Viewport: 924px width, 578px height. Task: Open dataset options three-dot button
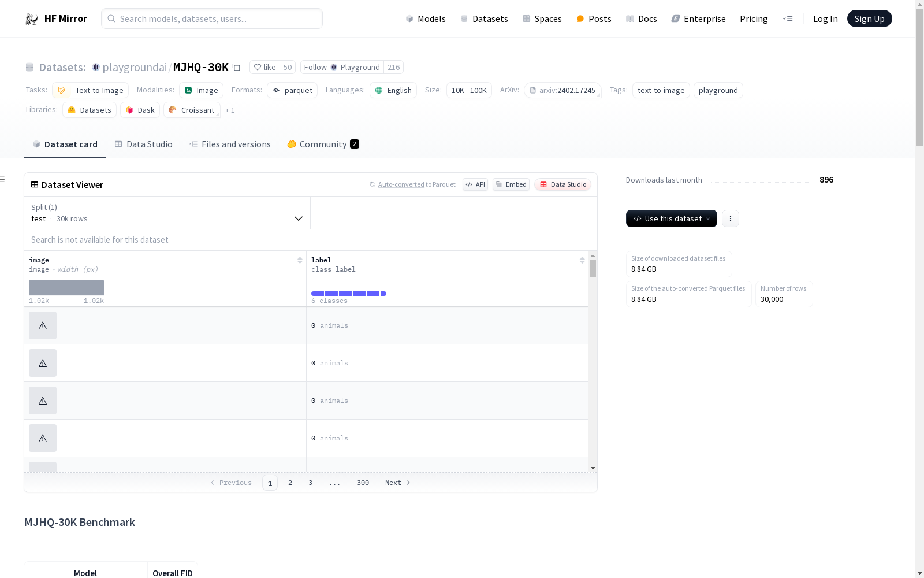(731, 218)
